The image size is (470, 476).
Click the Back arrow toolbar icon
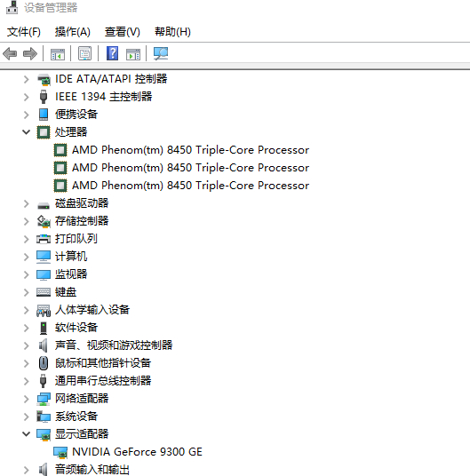10,54
